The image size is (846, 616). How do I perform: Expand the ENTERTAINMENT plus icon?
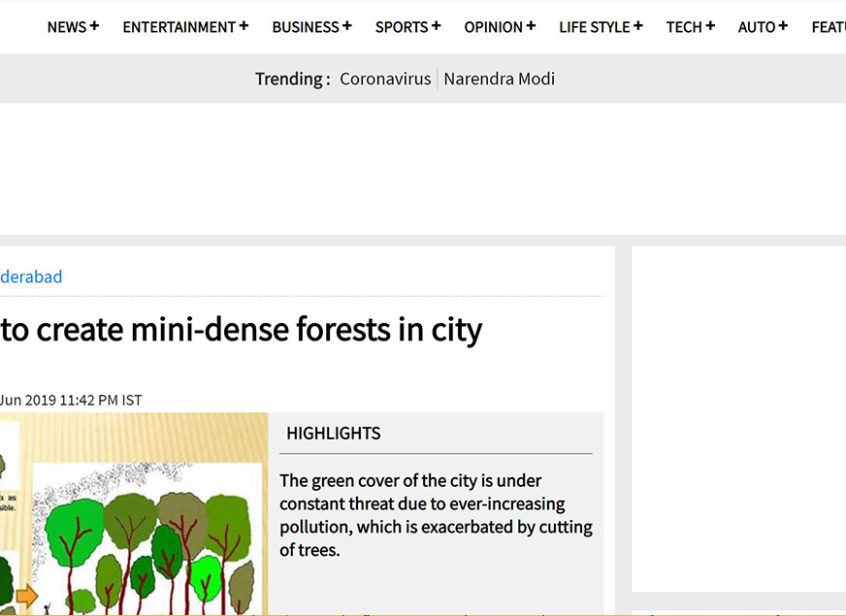coord(244,26)
